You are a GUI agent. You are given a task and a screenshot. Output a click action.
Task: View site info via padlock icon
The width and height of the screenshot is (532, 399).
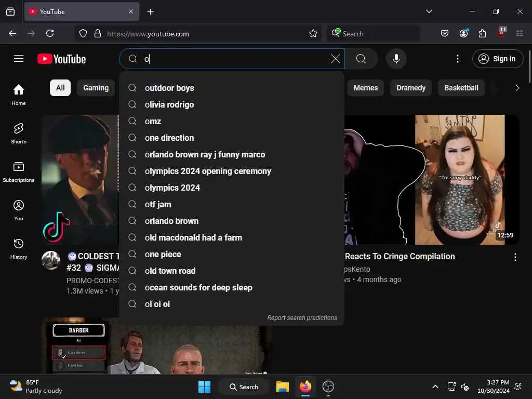pyautogui.click(x=98, y=33)
